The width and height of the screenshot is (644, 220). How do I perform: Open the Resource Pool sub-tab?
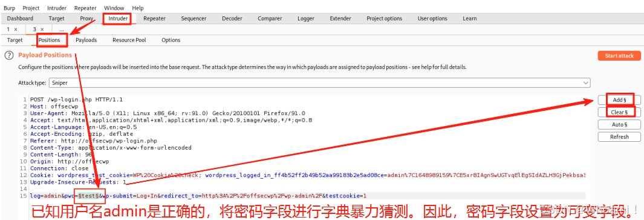pos(129,40)
